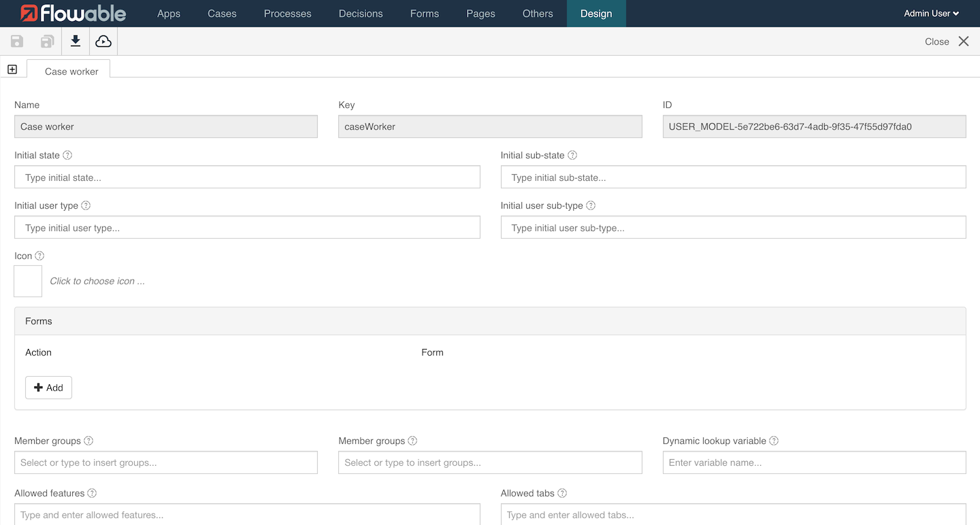Click the plus box icon beside the tab
The width and height of the screenshot is (980, 525).
(x=12, y=69)
